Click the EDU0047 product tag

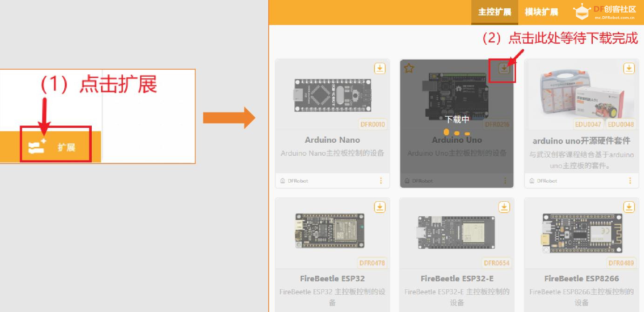click(588, 124)
